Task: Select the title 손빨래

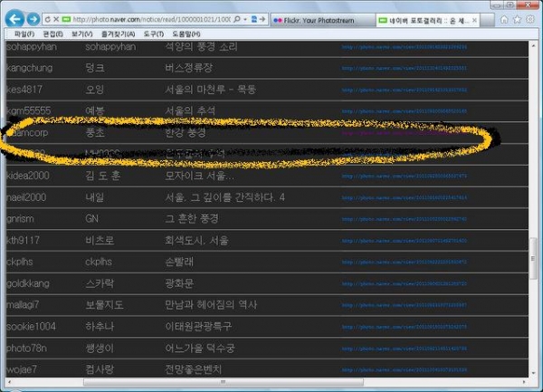Action: (x=178, y=262)
